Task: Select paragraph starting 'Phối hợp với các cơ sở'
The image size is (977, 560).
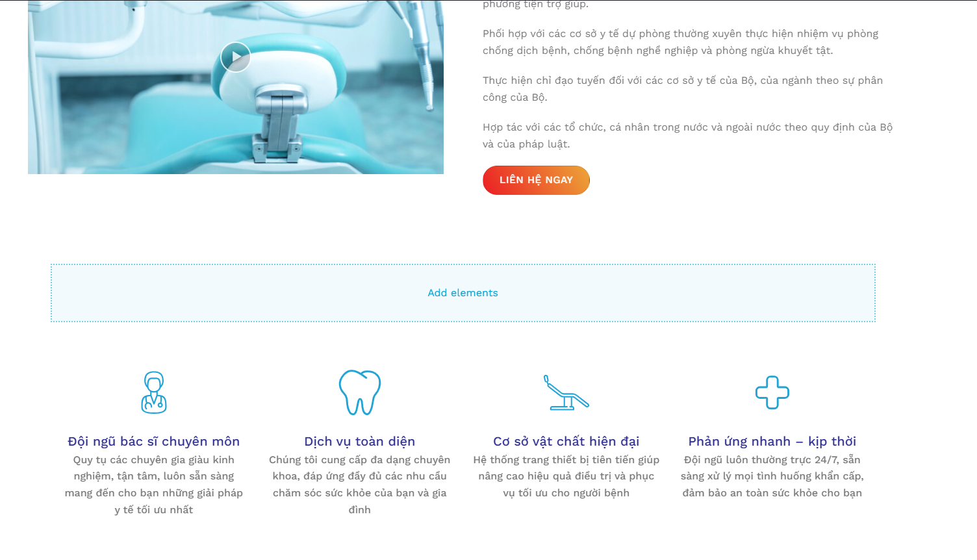Action: [681, 42]
